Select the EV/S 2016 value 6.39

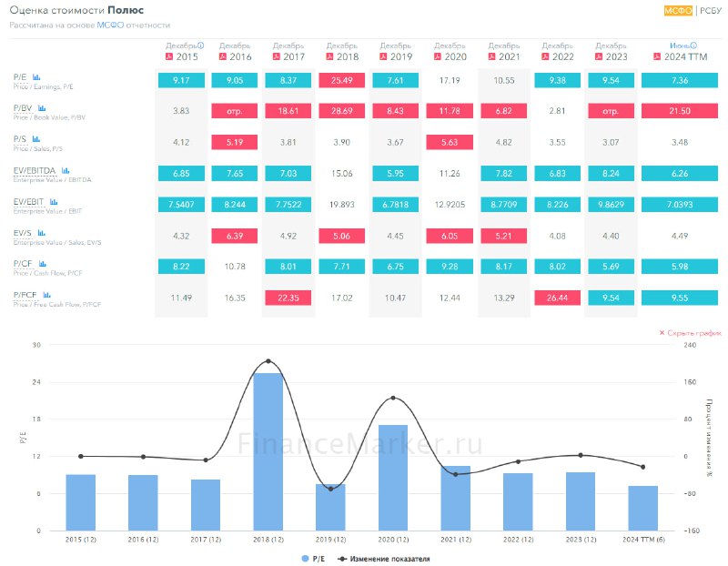[x=235, y=236]
